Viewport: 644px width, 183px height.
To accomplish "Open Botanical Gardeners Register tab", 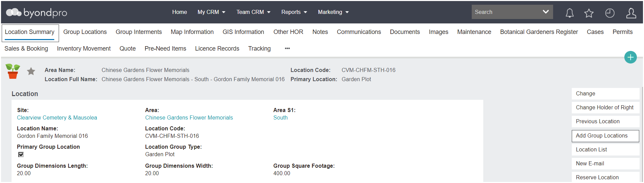I will (539, 32).
